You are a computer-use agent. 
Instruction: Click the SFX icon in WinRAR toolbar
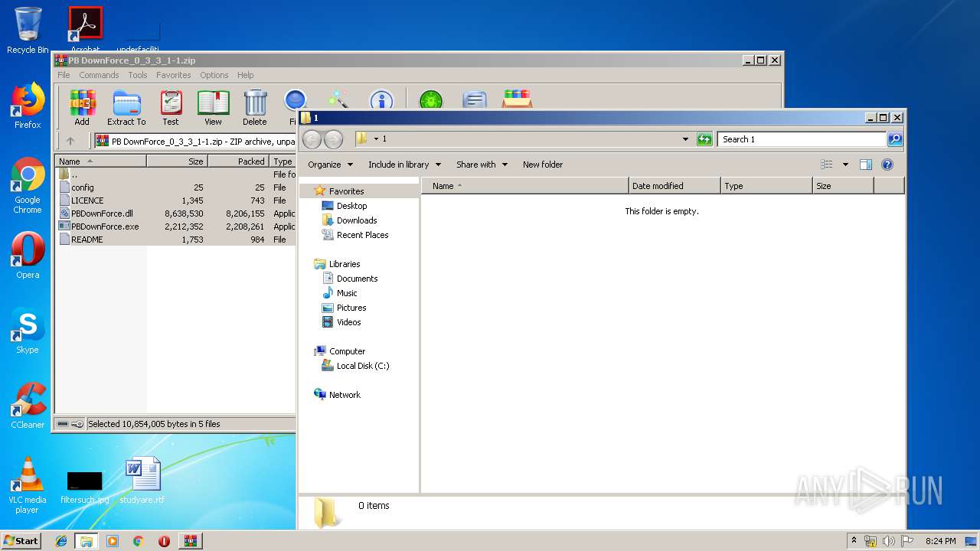[x=518, y=99]
